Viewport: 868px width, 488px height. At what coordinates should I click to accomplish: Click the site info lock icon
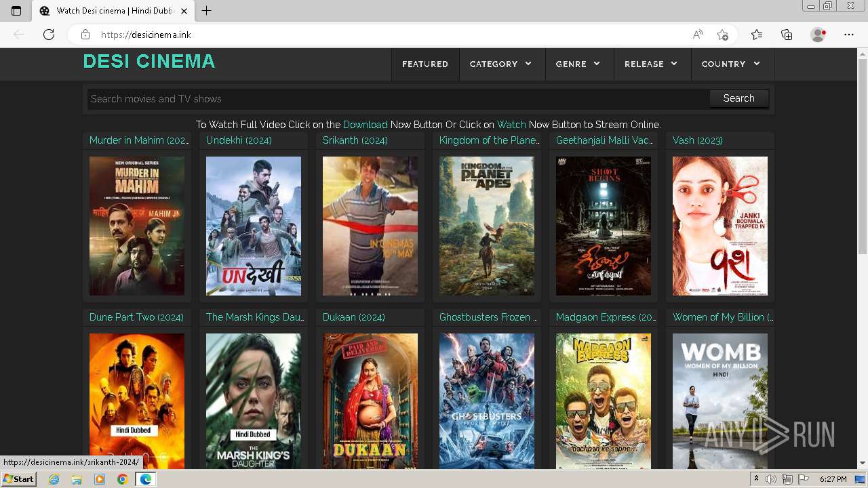85,35
